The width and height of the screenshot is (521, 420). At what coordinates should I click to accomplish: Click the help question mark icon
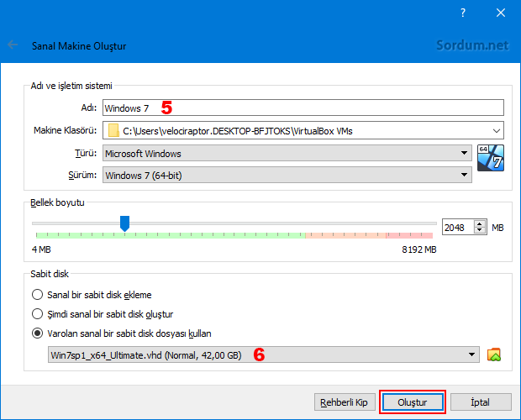463,13
